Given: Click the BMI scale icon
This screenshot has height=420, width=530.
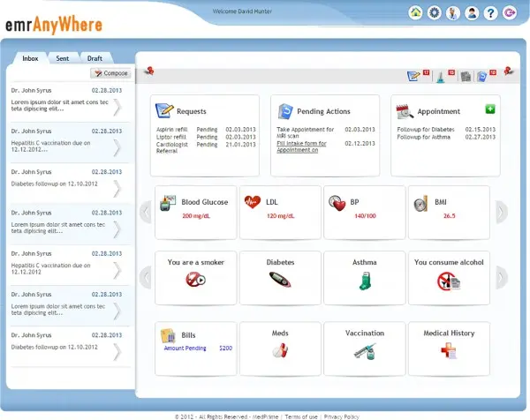Looking at the screenshot, I should click(421, 203).
